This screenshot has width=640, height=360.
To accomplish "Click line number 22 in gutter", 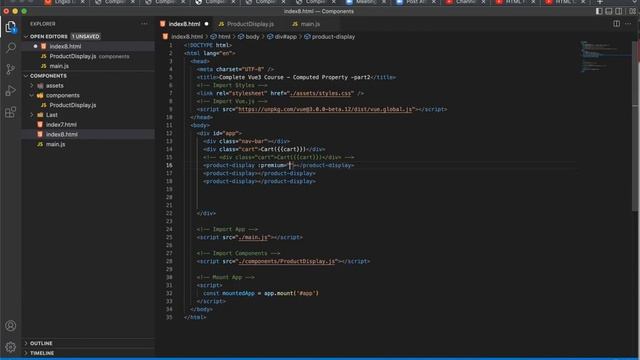I will [169, 213].
